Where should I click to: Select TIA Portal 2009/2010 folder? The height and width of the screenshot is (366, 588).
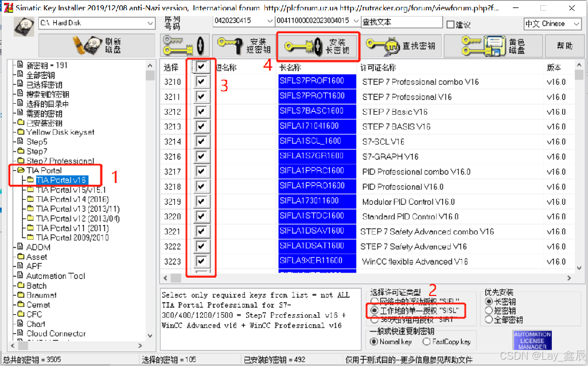coord(72,237)
